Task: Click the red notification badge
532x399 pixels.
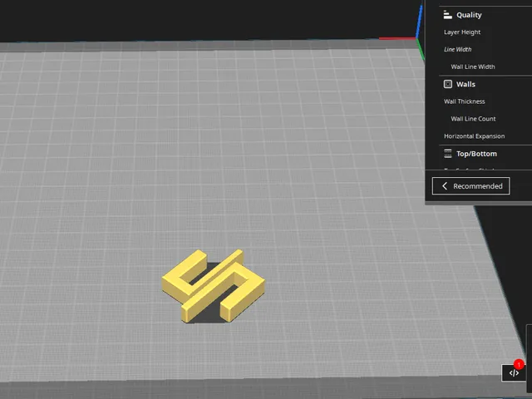Action: click(x=519, y=365)
